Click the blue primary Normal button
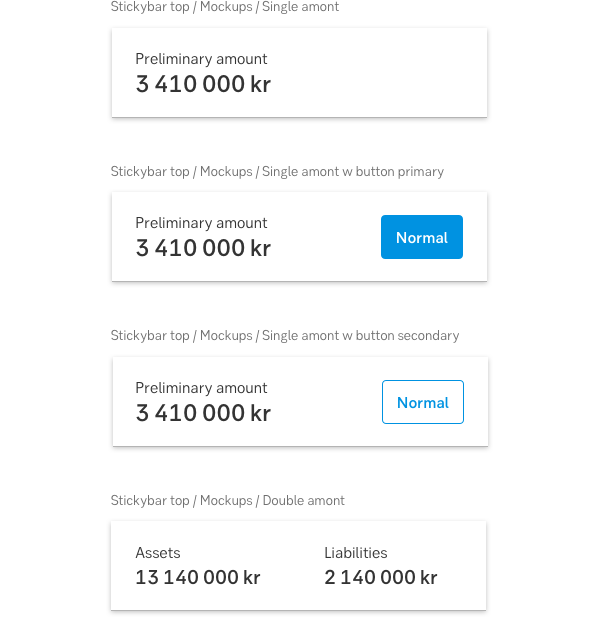 [421, 237]
